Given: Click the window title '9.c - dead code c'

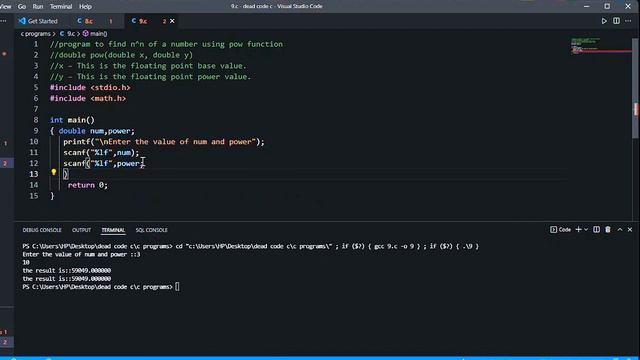Looking at the screenshot, I should (277, 6).
